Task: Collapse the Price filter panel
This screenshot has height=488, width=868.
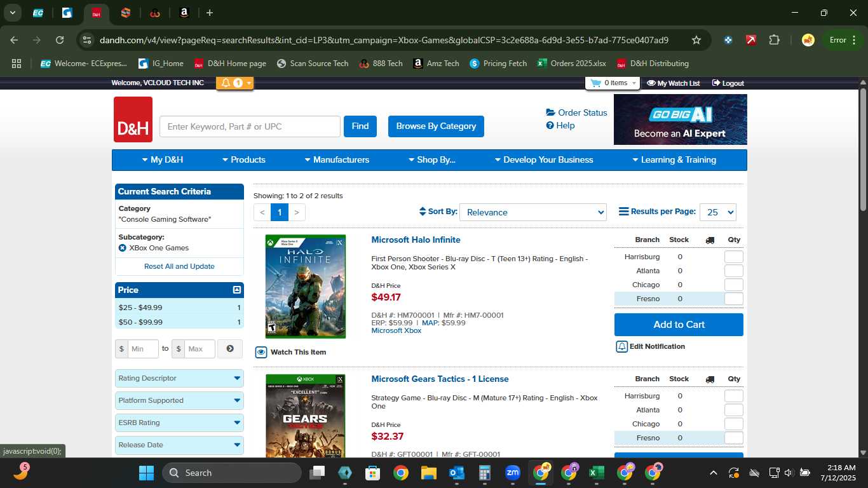Action: pyautogui.click(x=237, y=290)
